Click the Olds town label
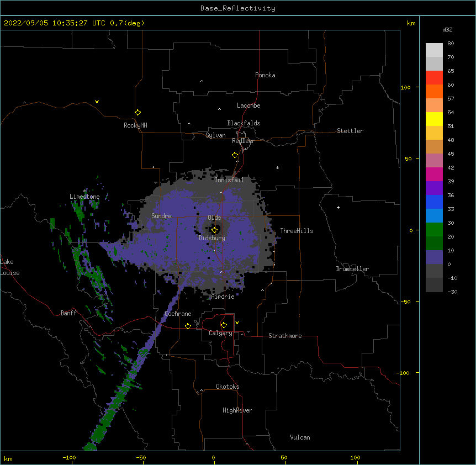The width and height of the screenshot is (476, 465). click(x=214, y=218)
